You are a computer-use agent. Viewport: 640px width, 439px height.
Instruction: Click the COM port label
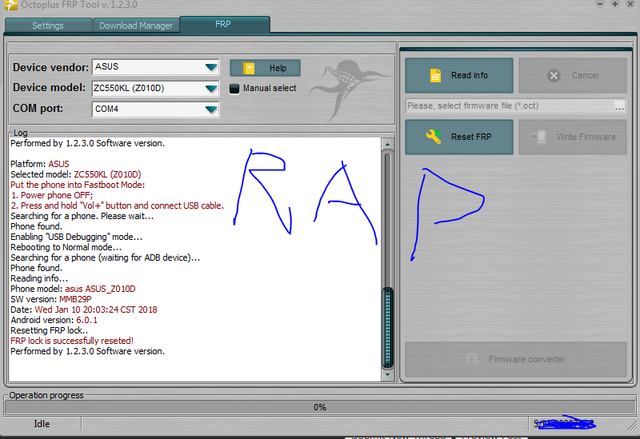[x=38, y=109]
